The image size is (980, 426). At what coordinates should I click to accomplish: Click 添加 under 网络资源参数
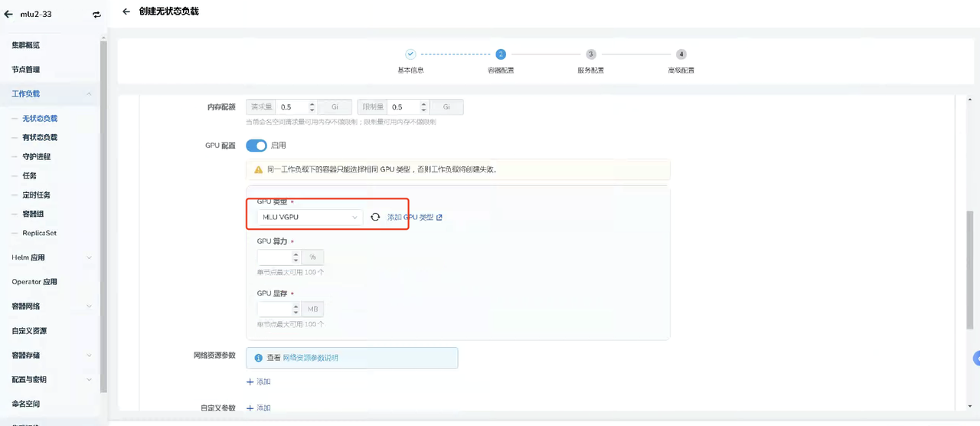[x=258, y=382]
